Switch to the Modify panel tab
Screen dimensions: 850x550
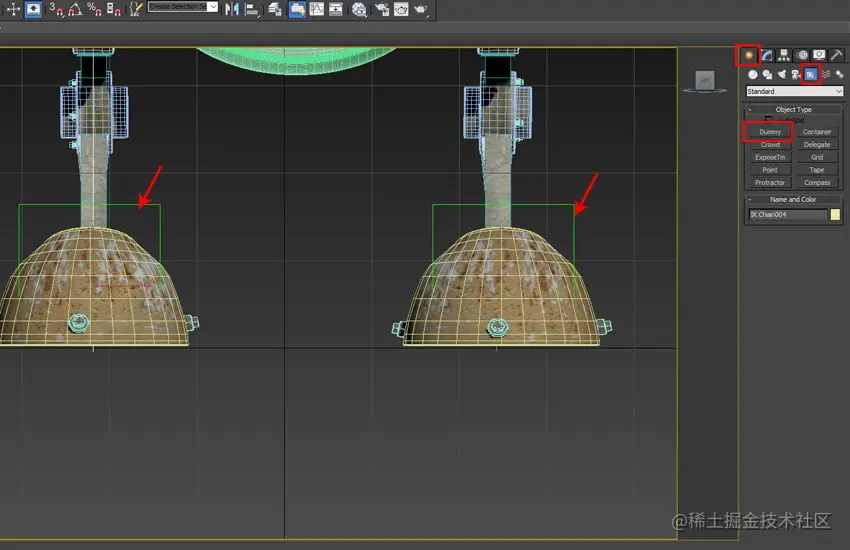[x=767, y=55]
